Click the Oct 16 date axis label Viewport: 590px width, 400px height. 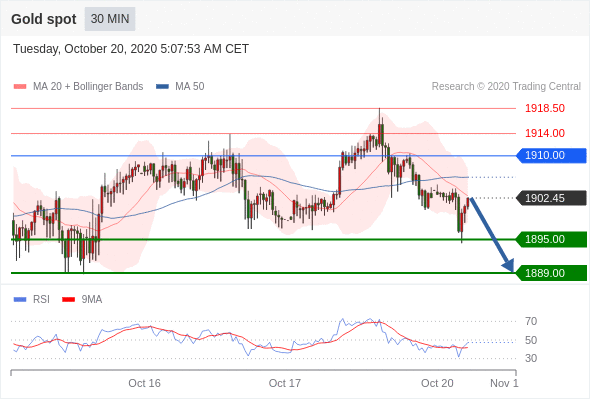(144, 383)
